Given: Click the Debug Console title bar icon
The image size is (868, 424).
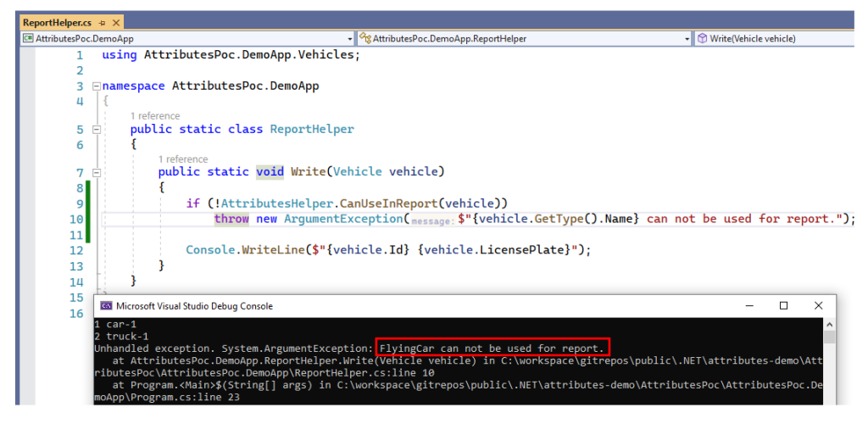Looking at the screenshot, I should [x=105, y=306].
